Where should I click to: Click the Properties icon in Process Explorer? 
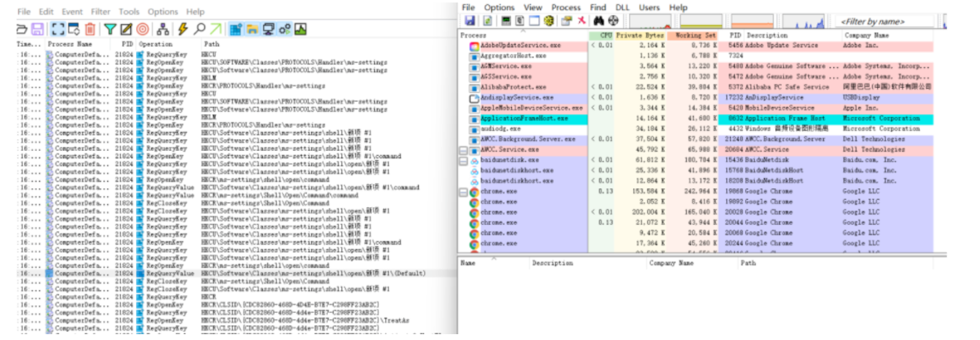pyautogui.click(x=567, y=21)
